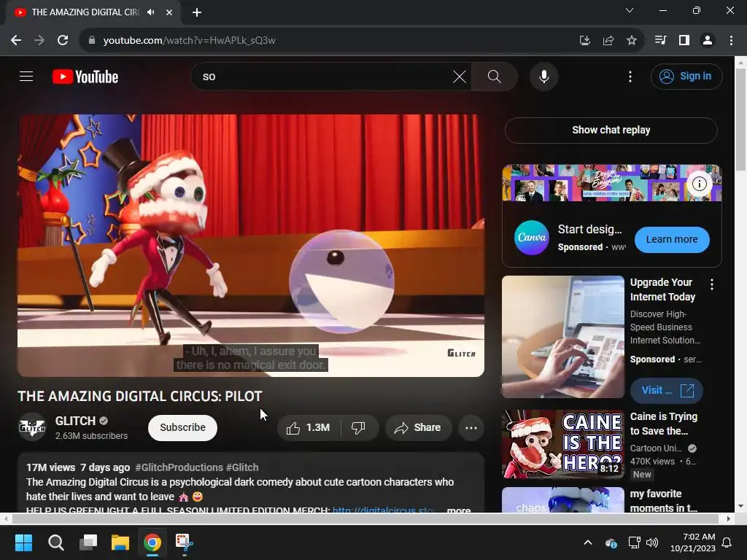This screenshot has width=747, height=560.
Task: Open the YouTube hamburger guide menu
Action: 26,76
